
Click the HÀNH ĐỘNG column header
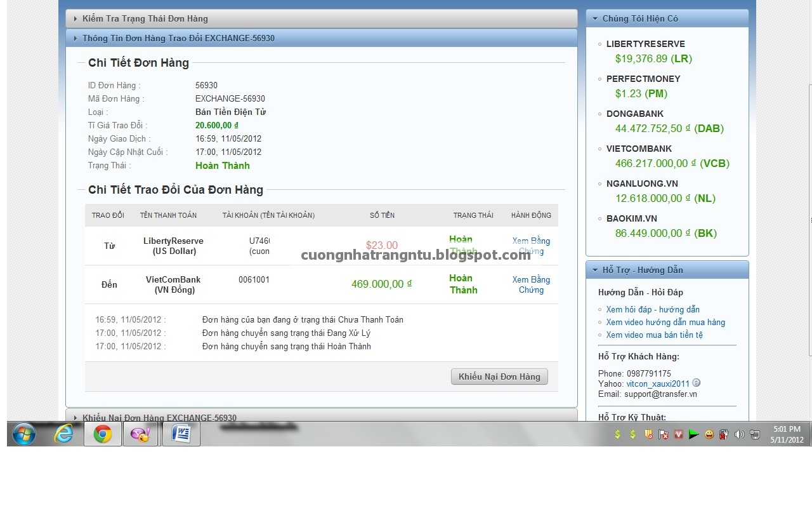pyautogui.click(x=531, y=215)
